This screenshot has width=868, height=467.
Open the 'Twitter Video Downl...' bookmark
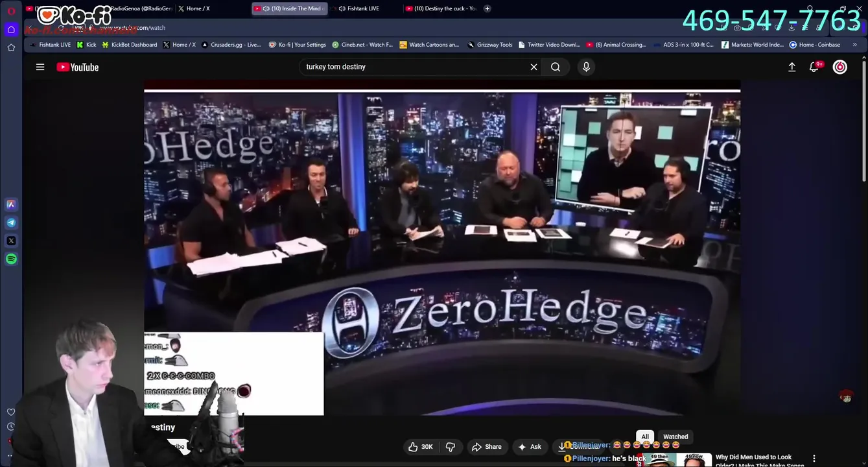pos(549,45)
